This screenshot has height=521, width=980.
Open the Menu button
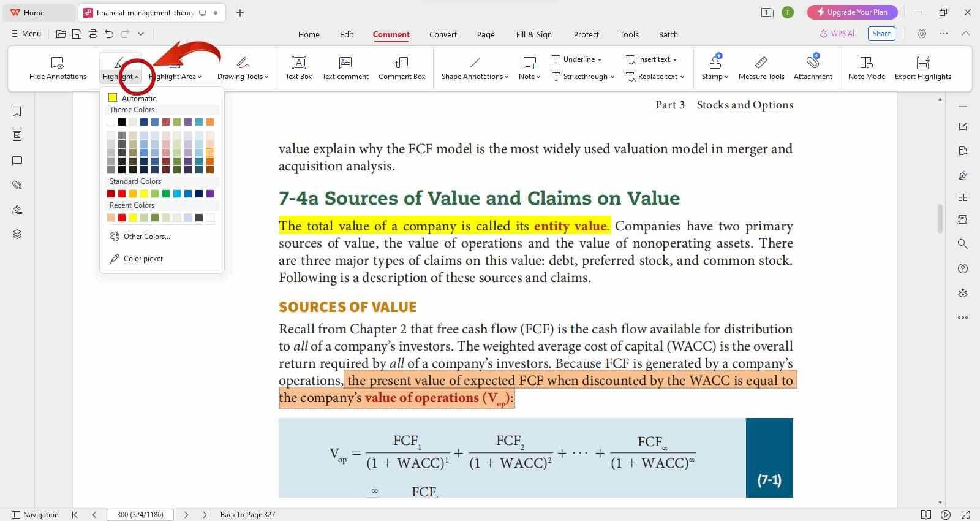point(26,34)
